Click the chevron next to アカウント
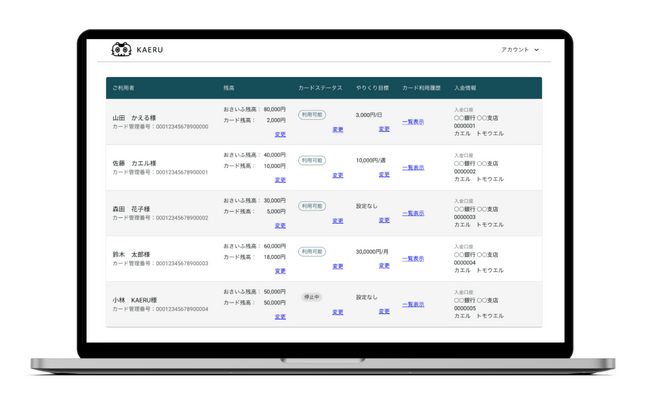Viewport: 650px width, 399px height. coord(536,50)
